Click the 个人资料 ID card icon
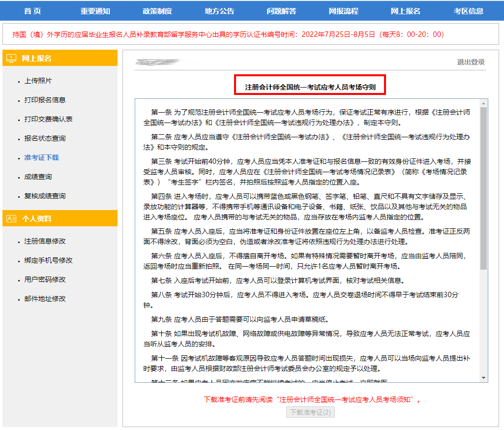The height and width of the screenshot is (430, 504). [11, 218]
